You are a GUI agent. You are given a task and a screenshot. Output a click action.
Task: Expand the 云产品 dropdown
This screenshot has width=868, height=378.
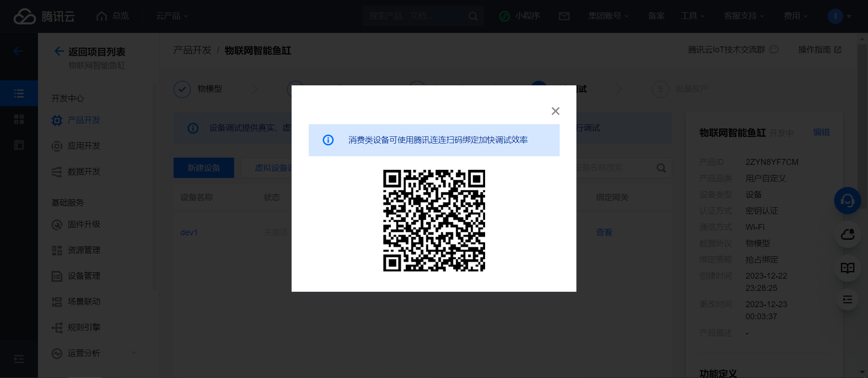tap(172, 16)
